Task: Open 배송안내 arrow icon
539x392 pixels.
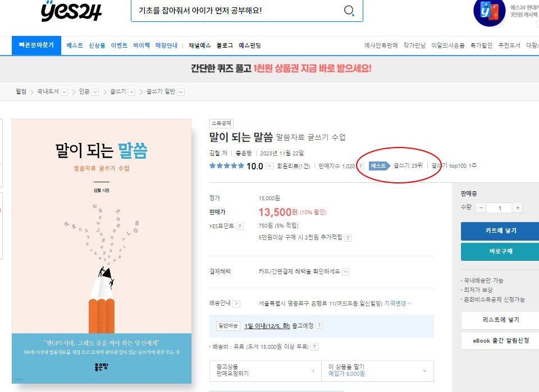Action: 236,303
